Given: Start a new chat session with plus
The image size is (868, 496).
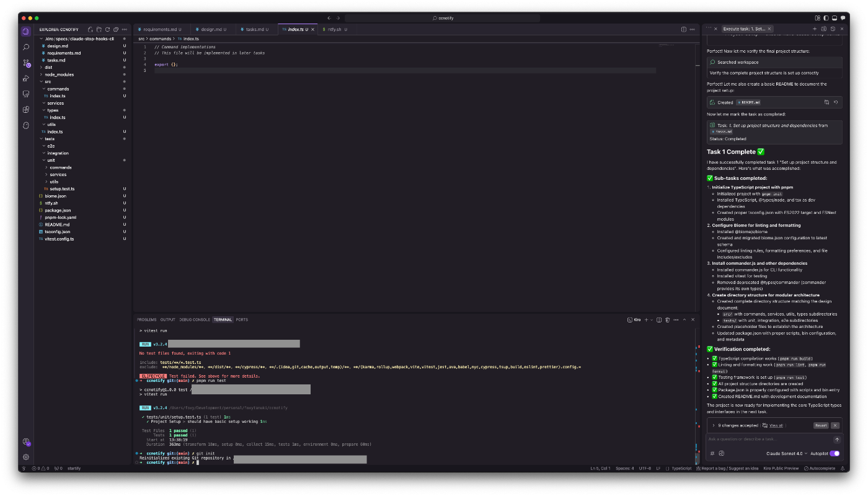Looking at the screenshot, I should click(x=815, y=29).
